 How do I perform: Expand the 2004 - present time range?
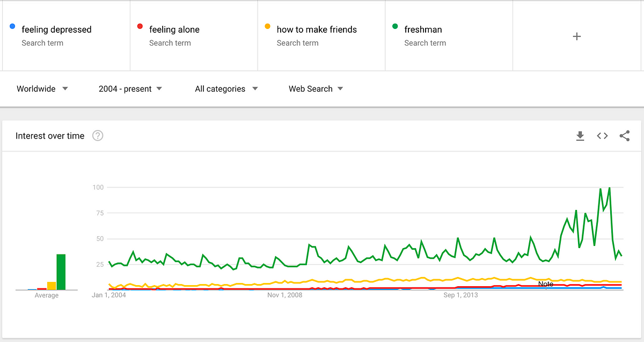(130, 89)
